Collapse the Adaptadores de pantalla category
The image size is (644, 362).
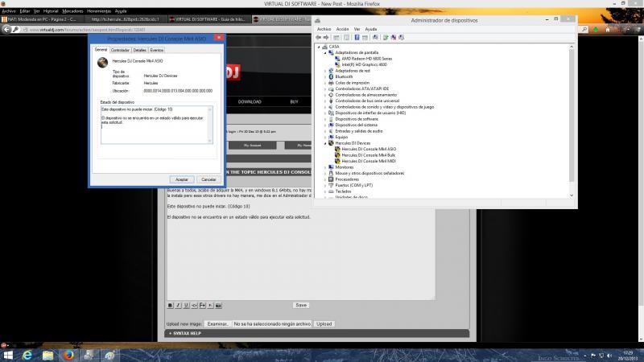click(325, 53)
